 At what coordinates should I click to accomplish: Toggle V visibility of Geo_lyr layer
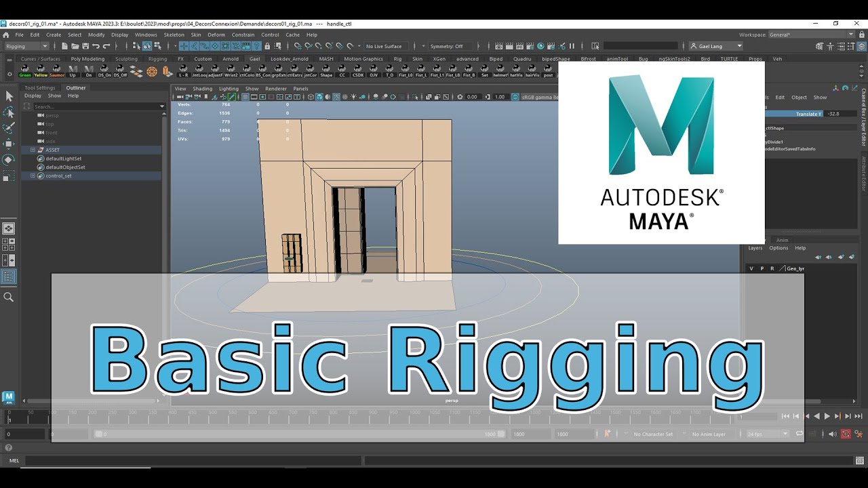tap(751, 268)
